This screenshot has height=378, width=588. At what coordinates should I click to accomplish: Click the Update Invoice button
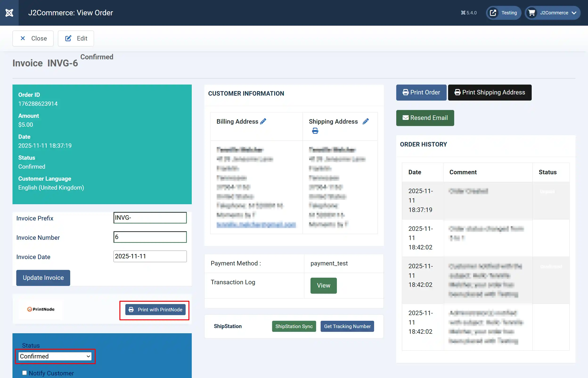tap(43, 278)
